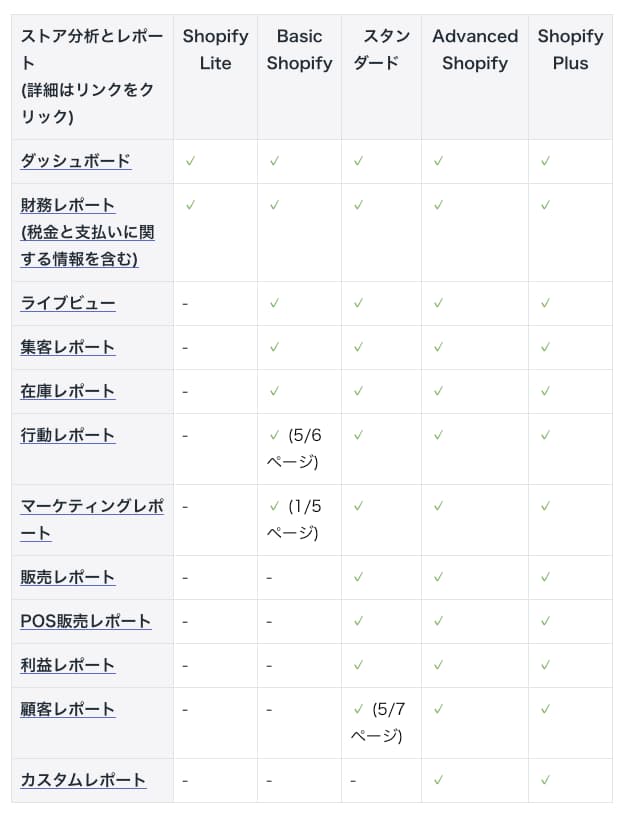The width and height of the screenshot is (623, 814).
Task: Click the Advanced Shopify column header
Action: tap(475, 49)
